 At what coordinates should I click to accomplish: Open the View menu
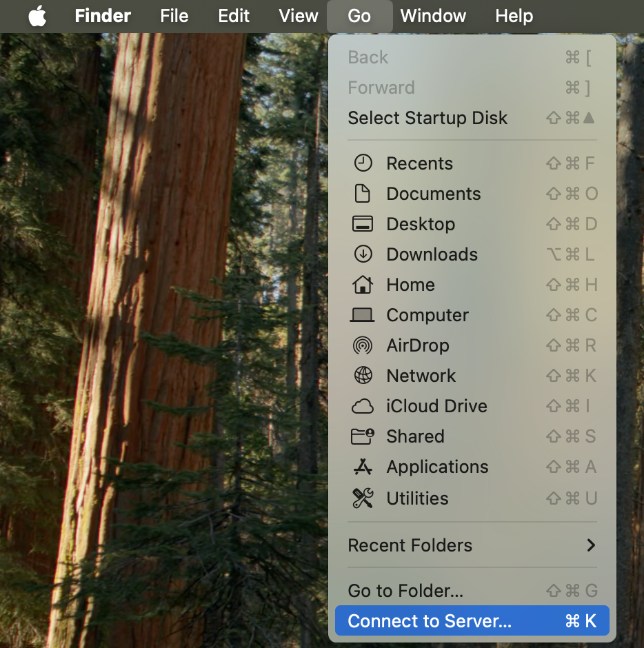click(298, 16)
